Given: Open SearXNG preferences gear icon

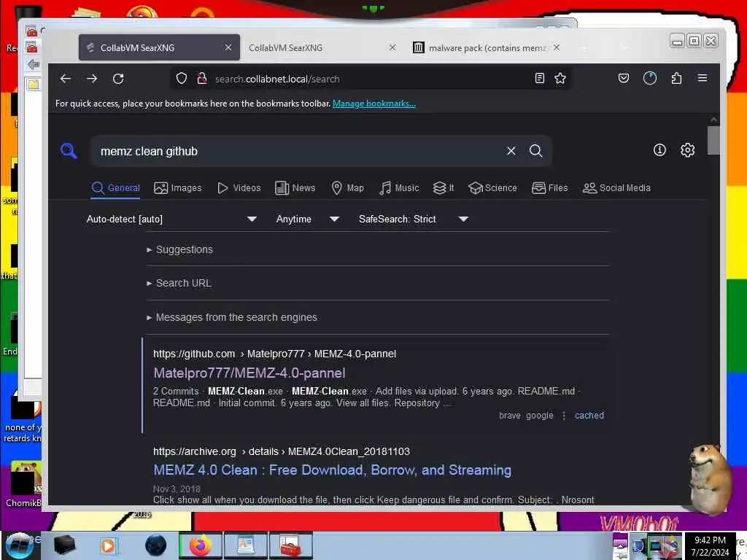Looking at the screenshot, I should 687,150.
